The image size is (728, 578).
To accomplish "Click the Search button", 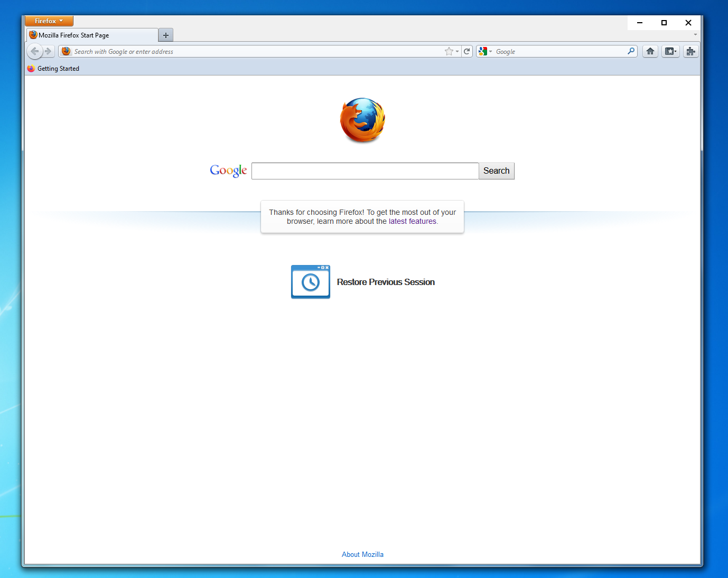I will [497, 171].
